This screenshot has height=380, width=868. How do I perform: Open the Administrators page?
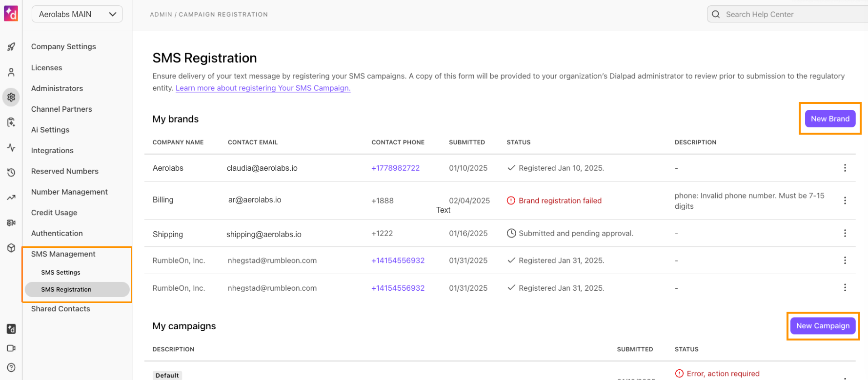click(57, 88)
